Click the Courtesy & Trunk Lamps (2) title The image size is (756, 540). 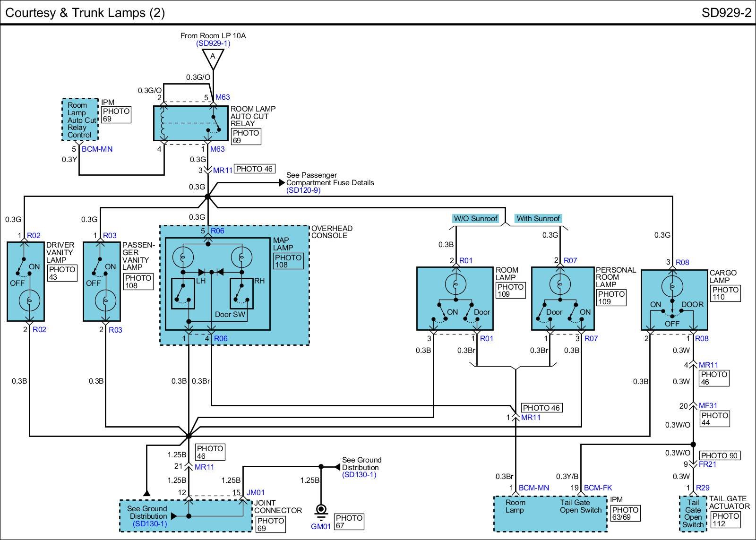[x=85, y=13]
